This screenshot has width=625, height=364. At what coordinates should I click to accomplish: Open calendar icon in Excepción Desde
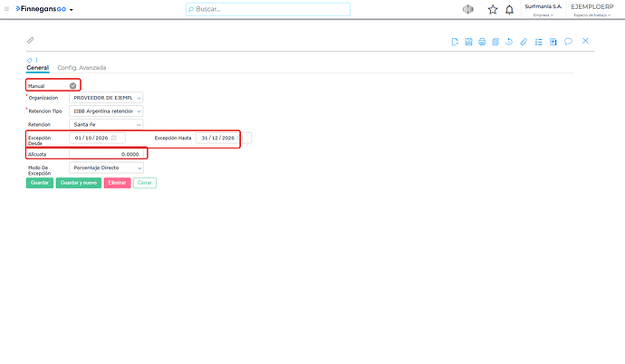tap(113, 138)
